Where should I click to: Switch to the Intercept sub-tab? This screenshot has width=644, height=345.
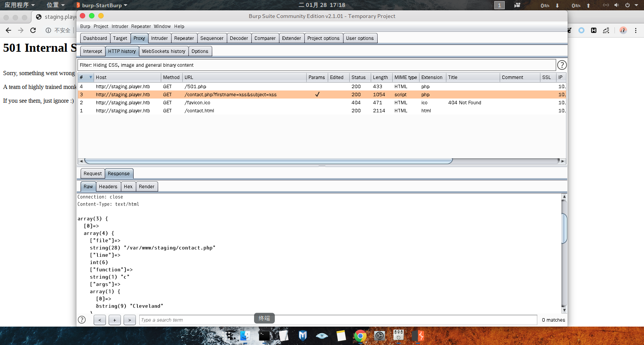click(92, 51)
